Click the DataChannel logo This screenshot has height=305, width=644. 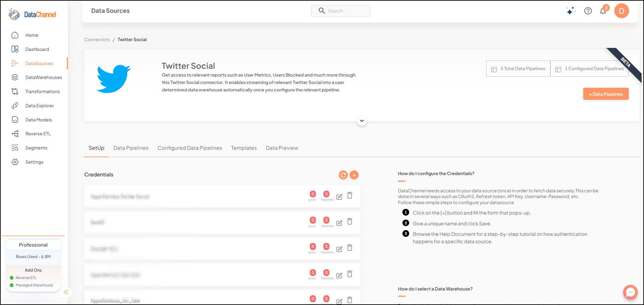32,15
